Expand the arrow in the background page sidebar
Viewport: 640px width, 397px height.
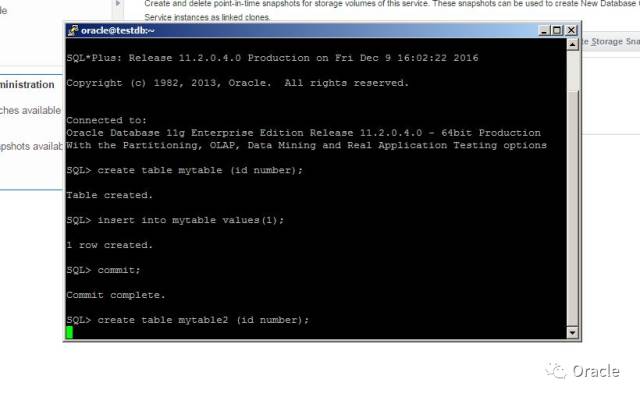(x=118, y=4)
